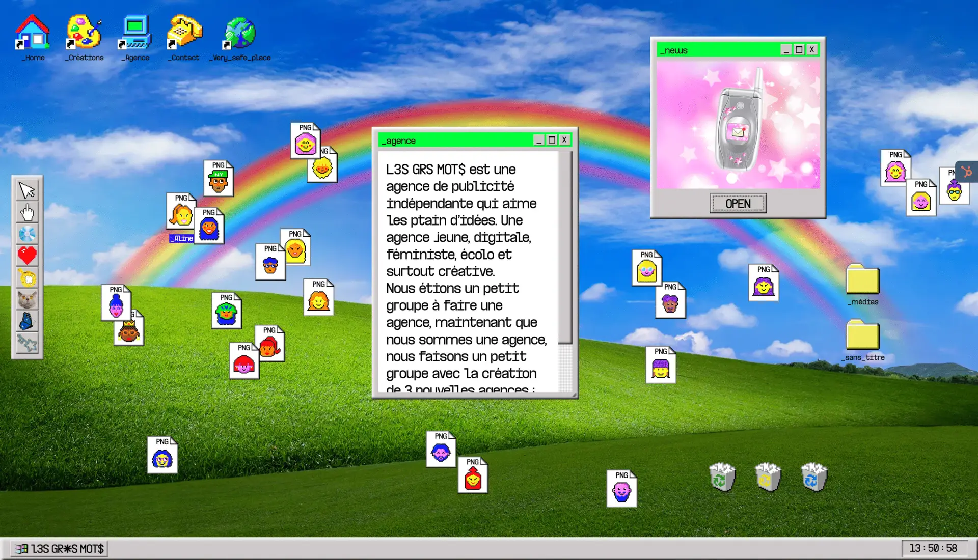The image size is (978, 560).
Task: Open the PNG avatar with green hair
Action: coord(227,311)
